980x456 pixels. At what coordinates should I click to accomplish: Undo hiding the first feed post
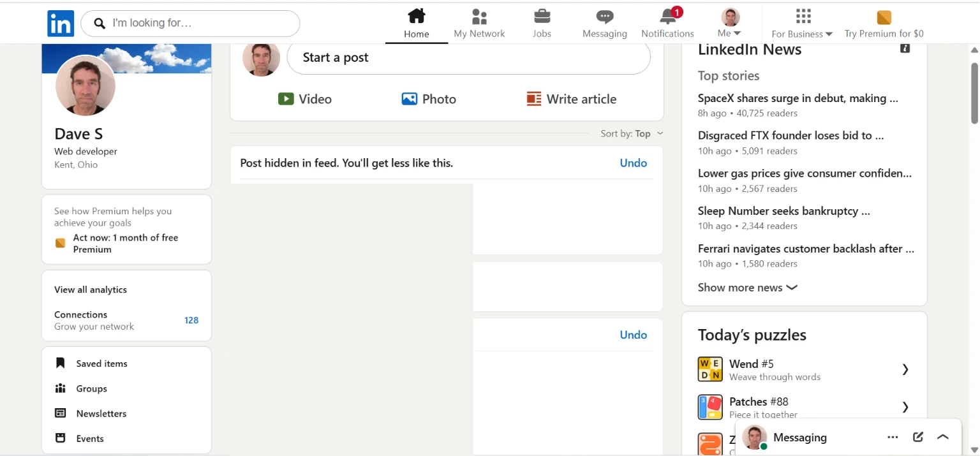634,163
